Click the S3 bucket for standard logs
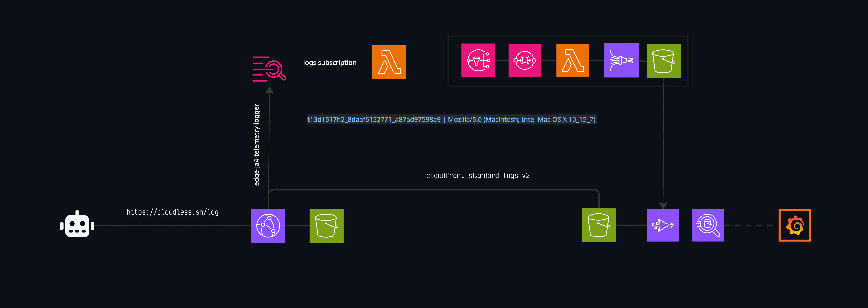The height and width of the screenshot is (308, 868). [x=599, y=225]
